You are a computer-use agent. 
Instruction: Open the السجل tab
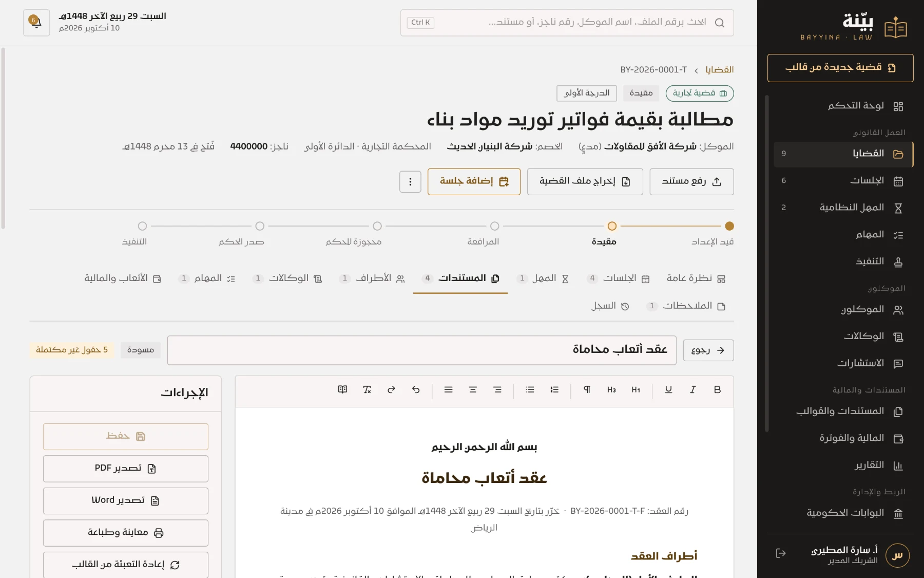coord(610,306)
